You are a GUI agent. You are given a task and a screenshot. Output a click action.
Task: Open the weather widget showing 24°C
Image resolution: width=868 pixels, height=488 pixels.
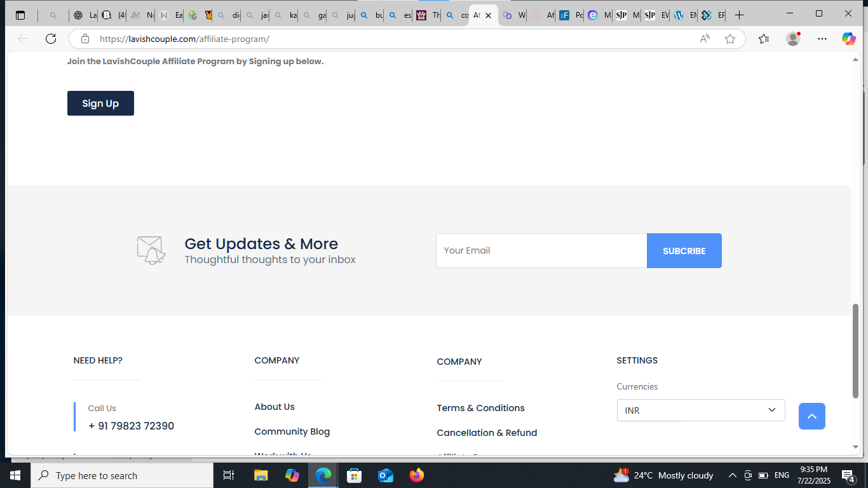(x=663, y=475)
